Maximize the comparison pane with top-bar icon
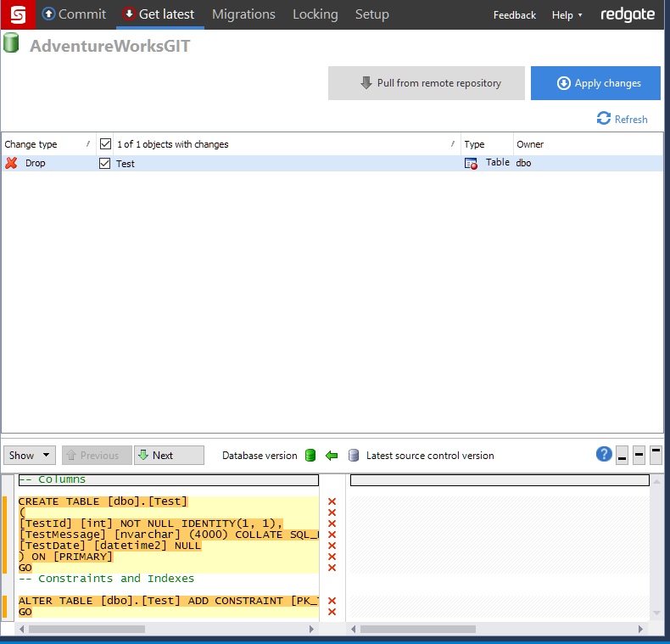 point(656,455)
